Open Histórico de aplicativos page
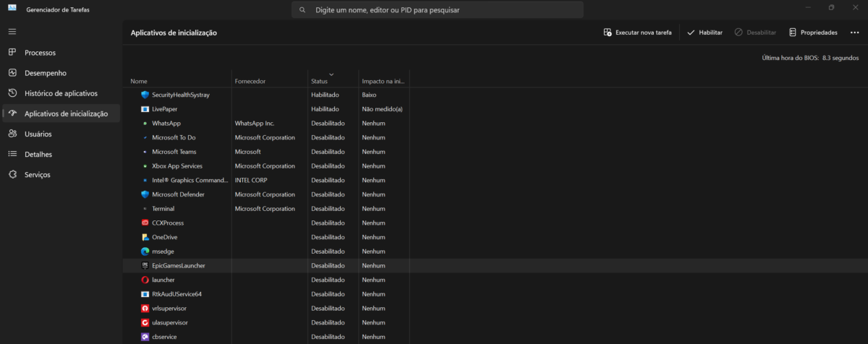Viewport: 868px width, 344px height. point(61,93)
